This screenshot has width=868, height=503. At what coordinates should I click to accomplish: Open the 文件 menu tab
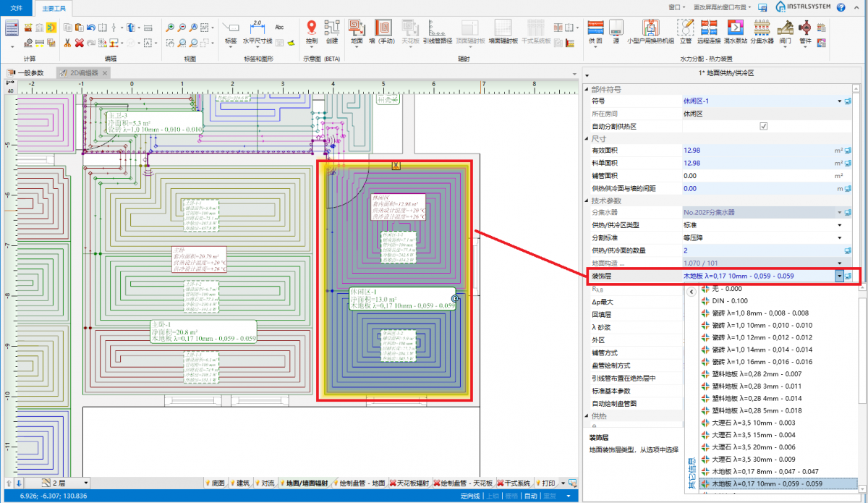tap(16, 7)
